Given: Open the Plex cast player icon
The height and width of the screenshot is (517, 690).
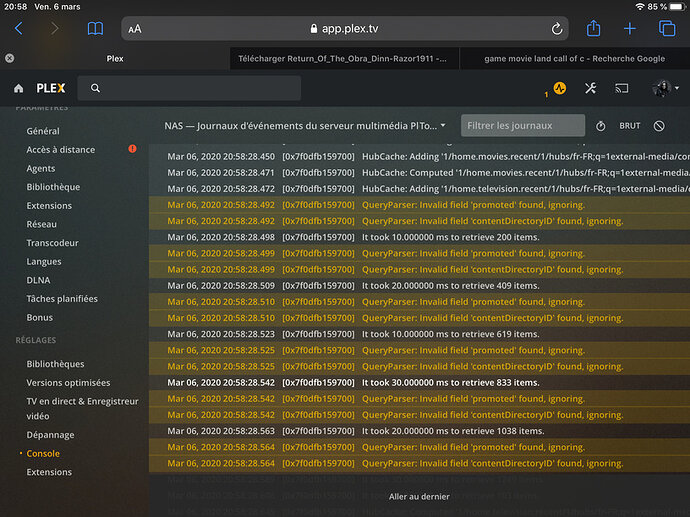Looking at the screenshot, I should [621, 88].
